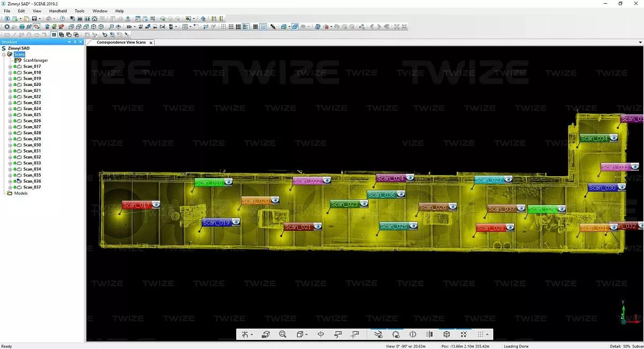Click the red Scan_028 label in the viewport

click(x=491, y=228)
